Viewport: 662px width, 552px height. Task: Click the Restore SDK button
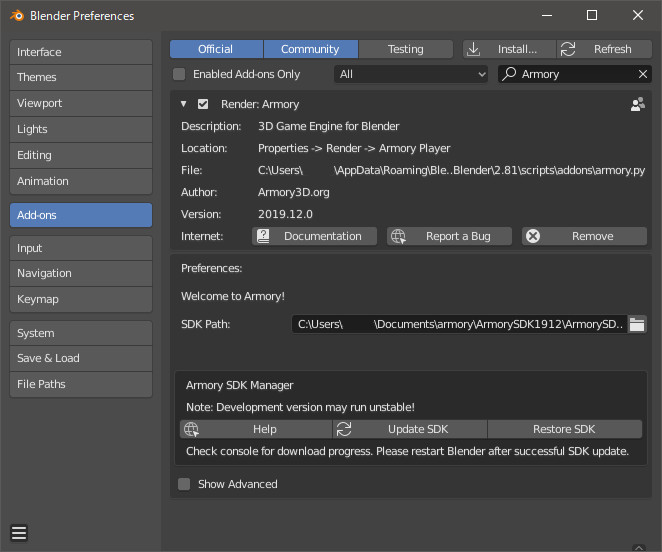pos(565,429)
